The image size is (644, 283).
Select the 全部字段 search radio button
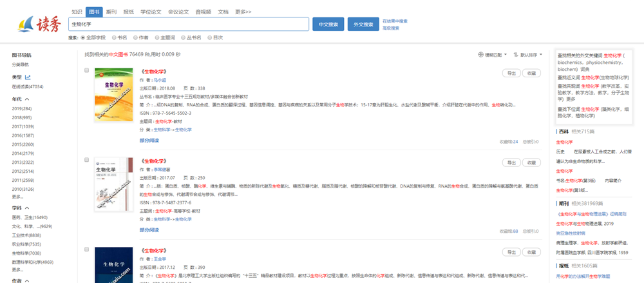[83, 37]
